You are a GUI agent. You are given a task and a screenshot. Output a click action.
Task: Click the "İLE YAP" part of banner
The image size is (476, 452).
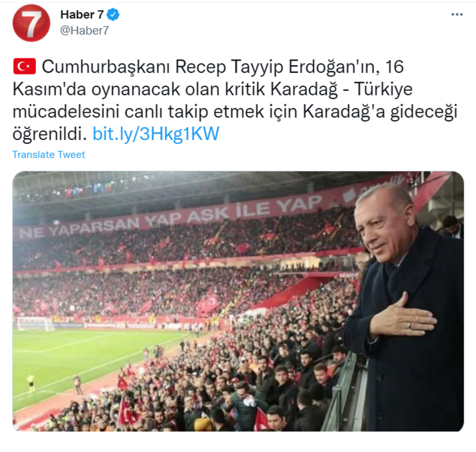(x=278, y=206)
